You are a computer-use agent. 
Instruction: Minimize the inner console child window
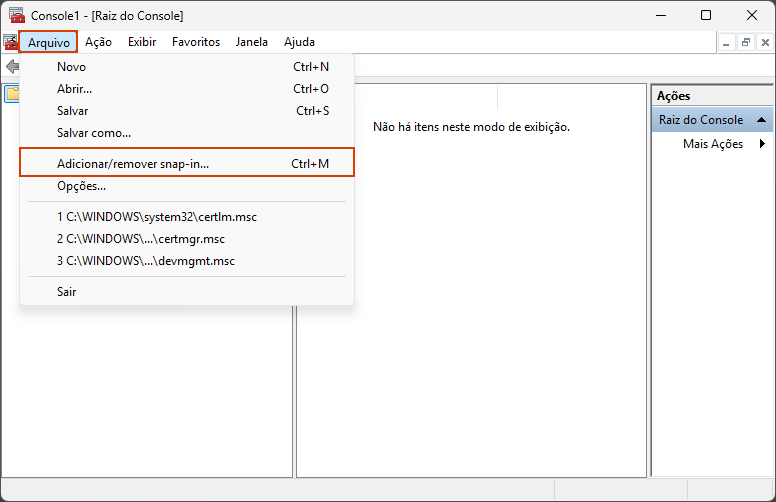coord(727,42)
